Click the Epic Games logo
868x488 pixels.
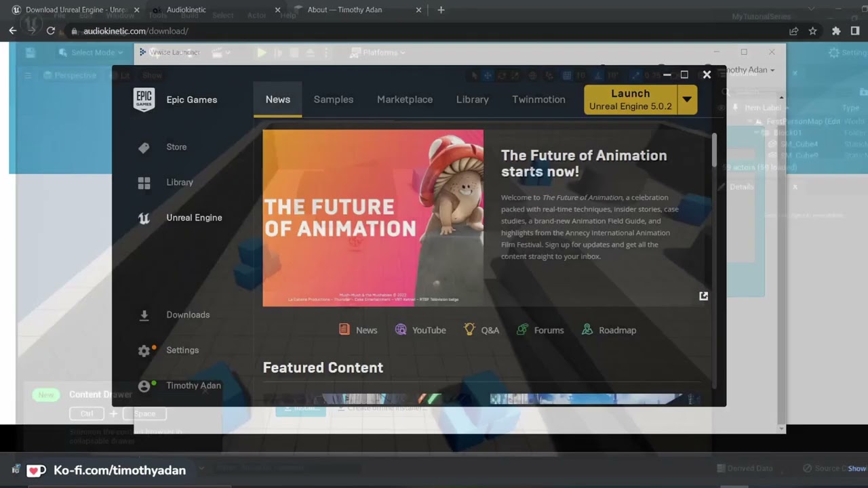click(x=144, y=100)
